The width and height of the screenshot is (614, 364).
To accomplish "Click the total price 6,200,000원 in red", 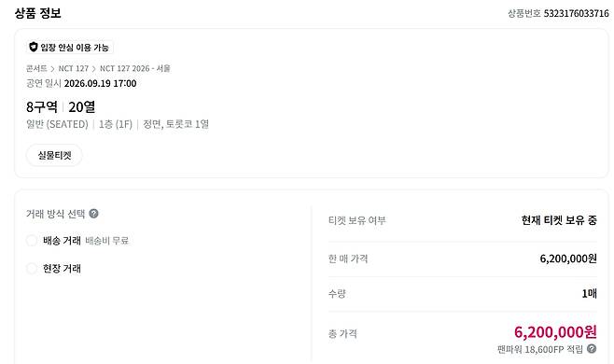I will pos(555,332).
